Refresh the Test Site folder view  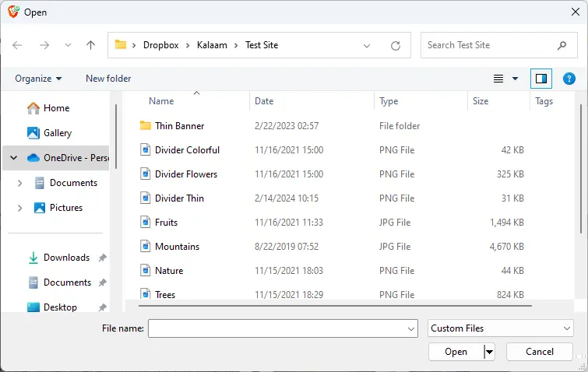(x=396, y=45)
